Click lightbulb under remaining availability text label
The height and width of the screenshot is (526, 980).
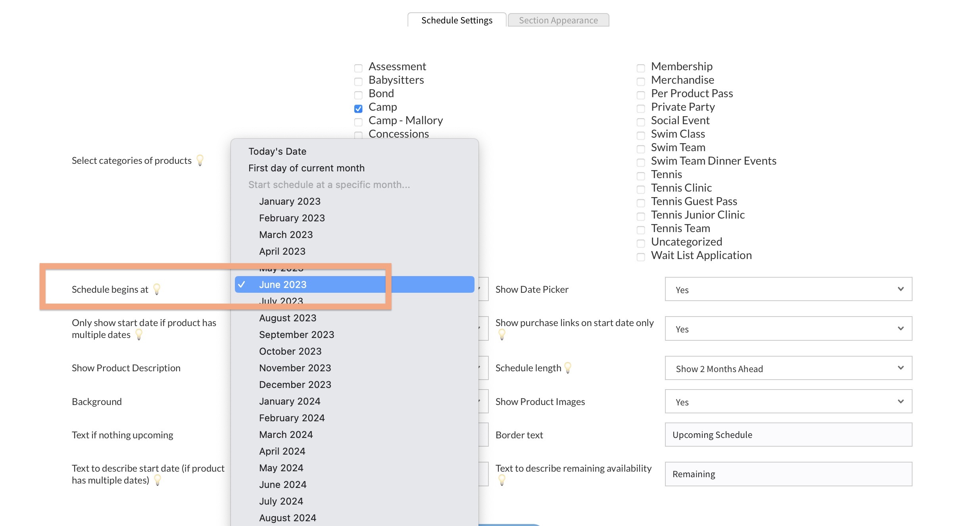point(502,480)
